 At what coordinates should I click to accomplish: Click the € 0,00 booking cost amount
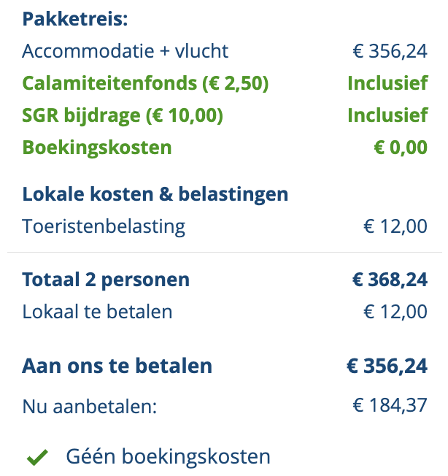[401, 147]
